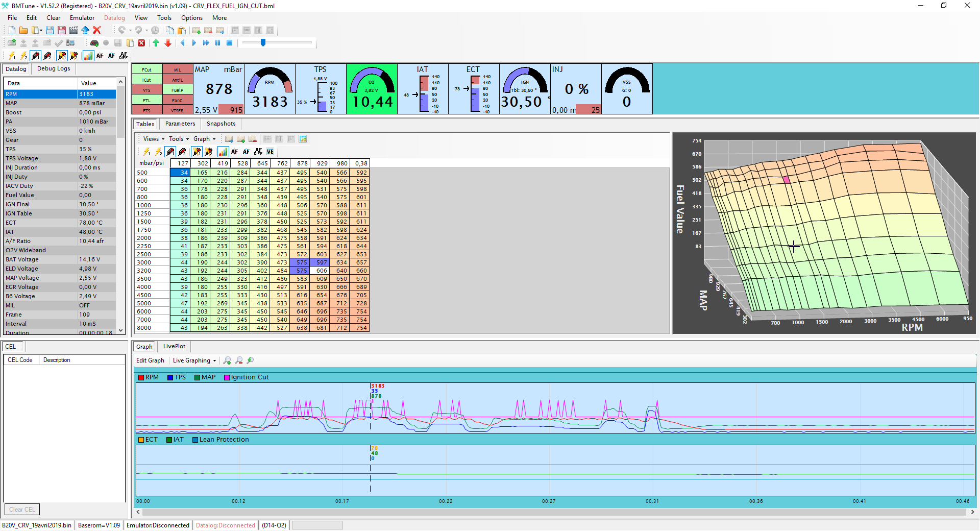Click the red stop datalog icon
This screenshot has height=531, width=980.
[x=141, y=43]
